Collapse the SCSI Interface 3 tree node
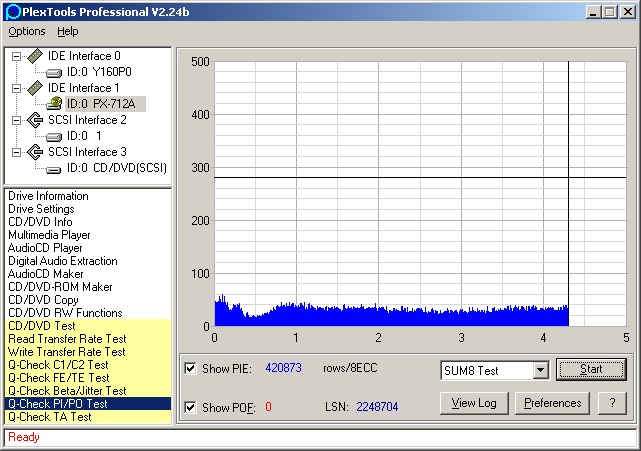Viewport: 641px width, 451px height. (16, 152)
